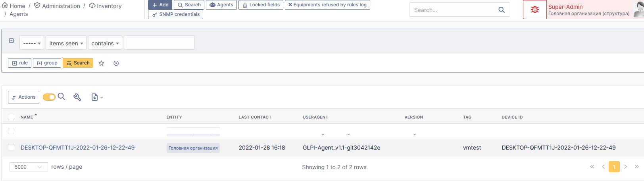Go to first page of results
644x181 pixels.
592,167
